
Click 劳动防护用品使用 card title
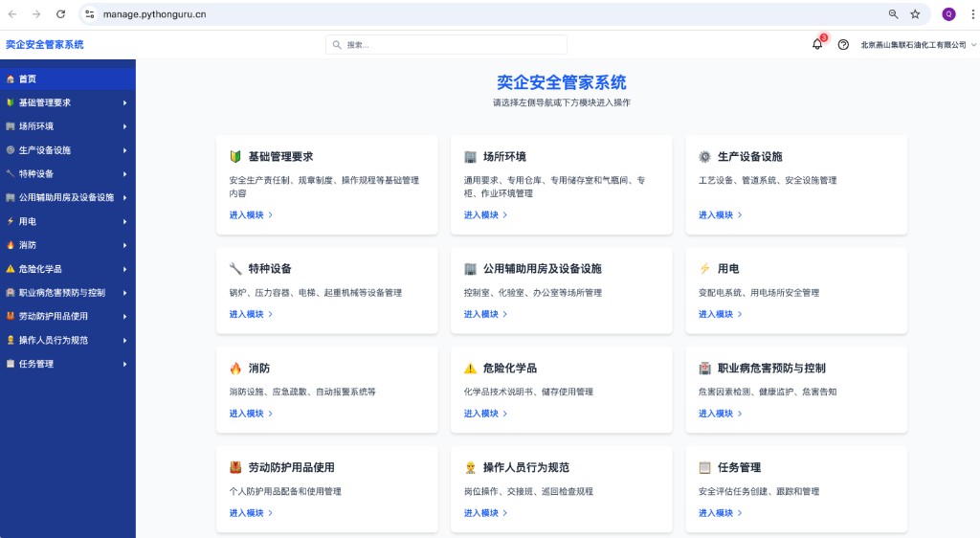click(291, 467)
